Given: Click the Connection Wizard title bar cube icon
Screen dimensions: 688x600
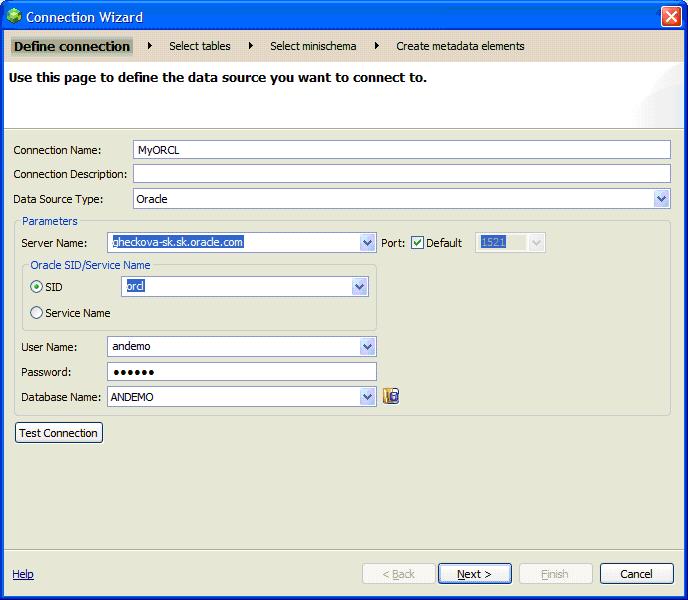Looking at the screenshot, I should pos(14,16).
